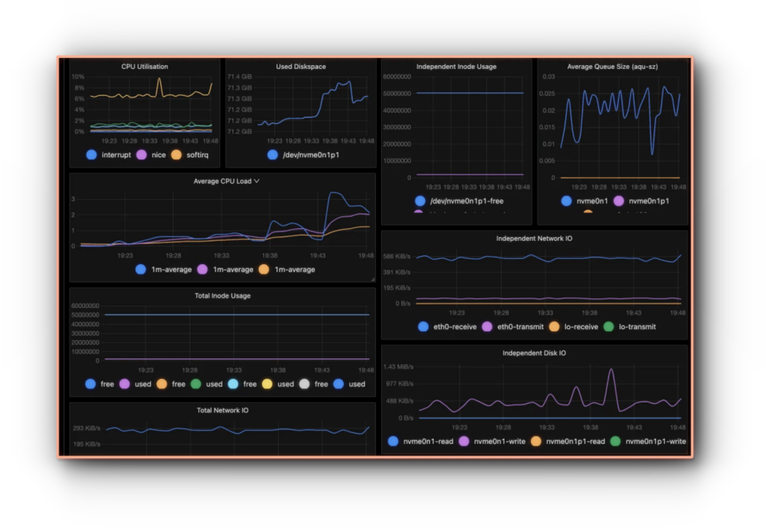Image resolution: width=766 pixels, height=532 pixels.
Task: Toggle nvme0n1p1 series in Average Queue Size legend
Action: 649,201
